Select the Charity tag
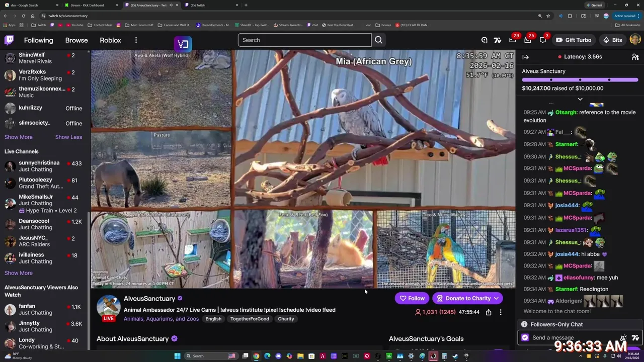This screenshot has width=644, height=362. click(x=286, y=319)
